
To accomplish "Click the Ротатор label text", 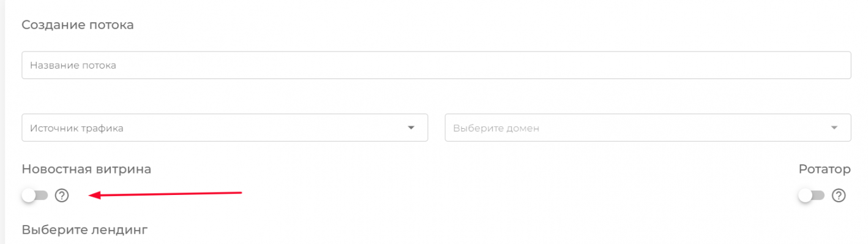I will coord(825,169).
